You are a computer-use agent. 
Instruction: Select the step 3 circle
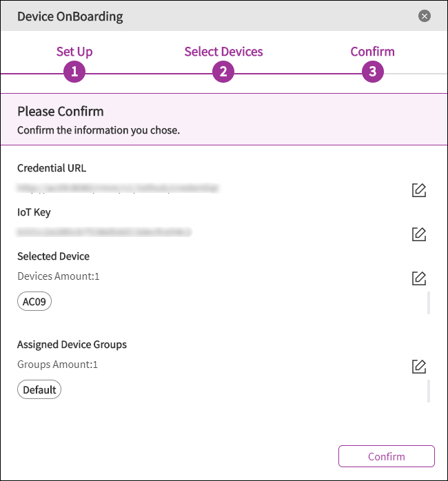(x=373, y=72)
